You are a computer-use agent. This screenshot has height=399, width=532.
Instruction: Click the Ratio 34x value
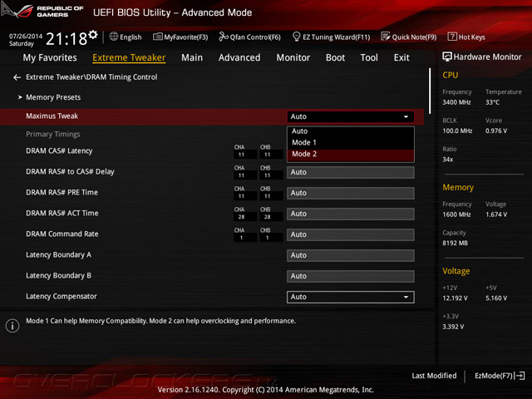(447, 160)
